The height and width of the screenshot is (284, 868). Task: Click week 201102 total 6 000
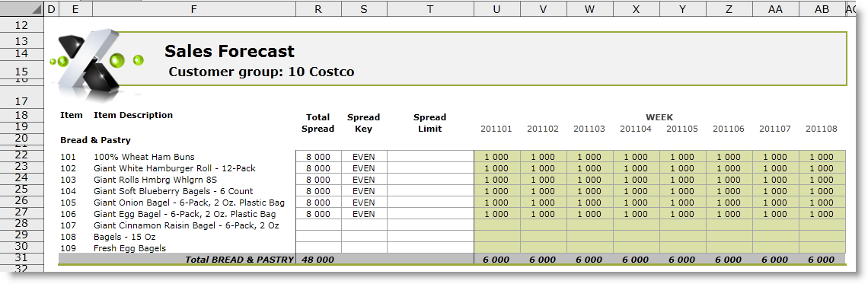pyautogui.click(x=542, y=259)
